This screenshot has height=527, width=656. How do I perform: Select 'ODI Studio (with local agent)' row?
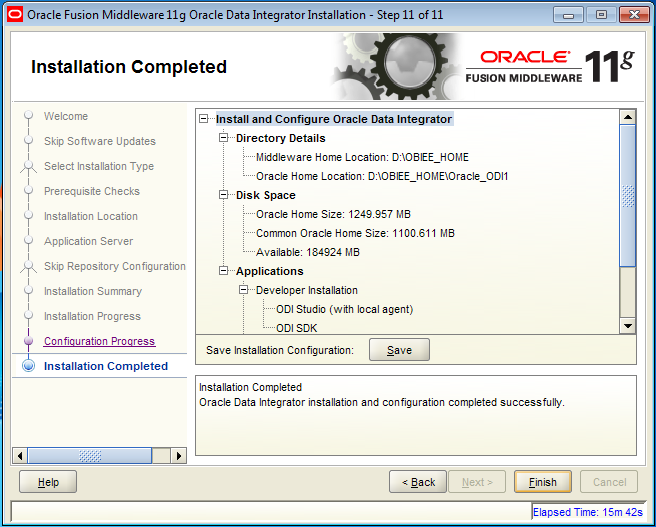(x=345, y=309)
